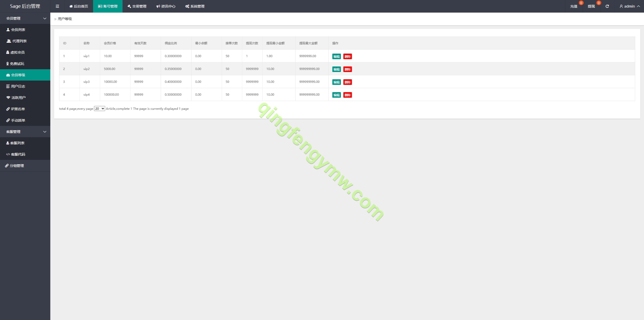The height and width of the screenshot is (320, 644).
Task: Click the 虚拟会员 icon in the sidebar
Action: [x=8, y=52]
